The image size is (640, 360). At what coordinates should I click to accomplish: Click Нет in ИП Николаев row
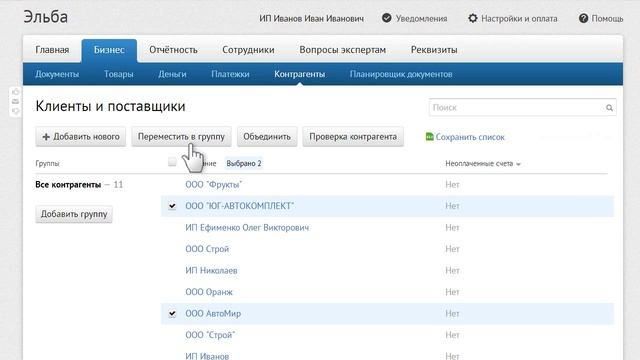(452, 271)
